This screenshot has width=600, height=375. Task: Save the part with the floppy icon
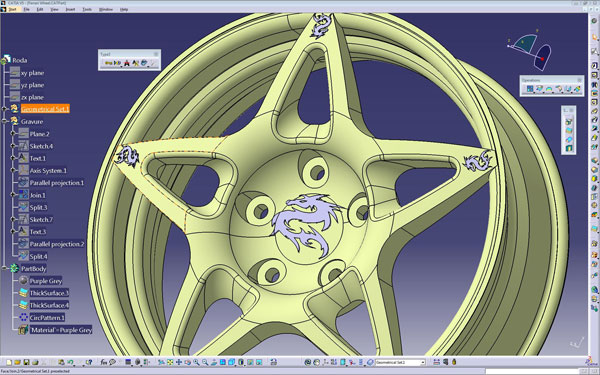tap(26, 362)
